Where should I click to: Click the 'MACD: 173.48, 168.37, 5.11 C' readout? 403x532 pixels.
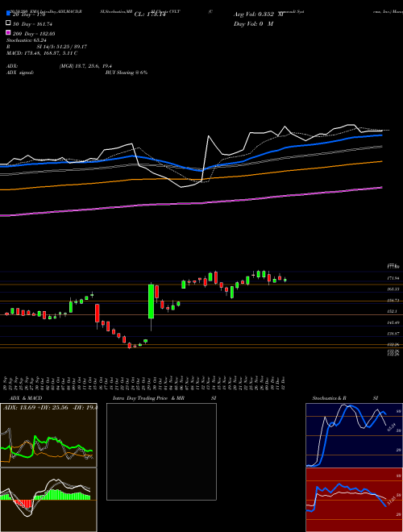(42, 53)
